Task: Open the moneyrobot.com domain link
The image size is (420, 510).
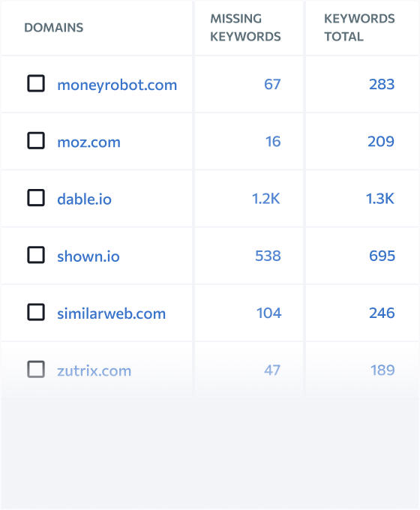Action: (x=117, y=85)
